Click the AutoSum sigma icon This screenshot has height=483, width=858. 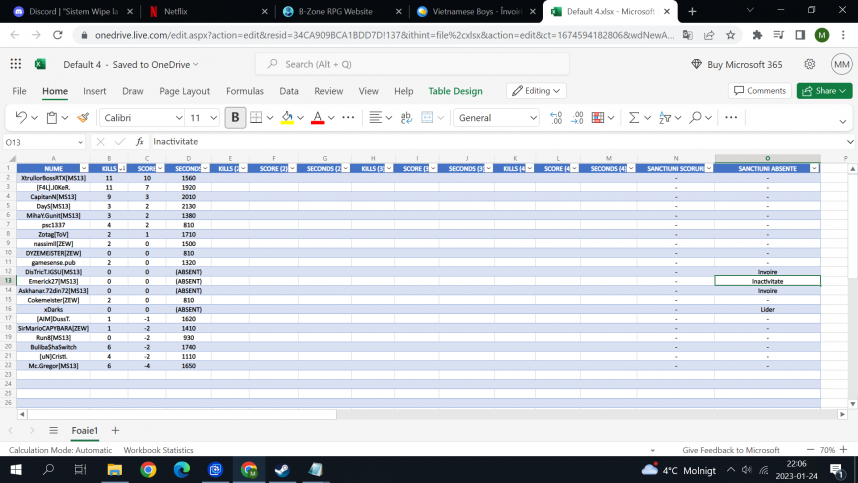click(x=634, y=118)
